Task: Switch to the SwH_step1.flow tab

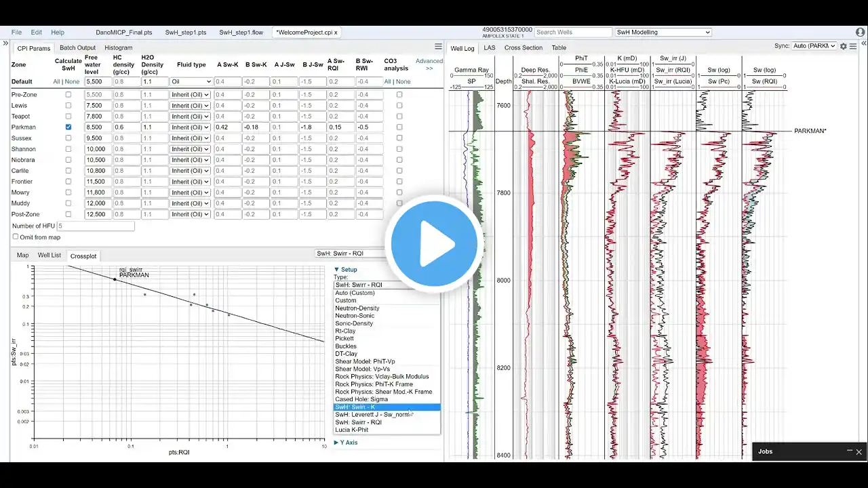Action: coord(241,32)
